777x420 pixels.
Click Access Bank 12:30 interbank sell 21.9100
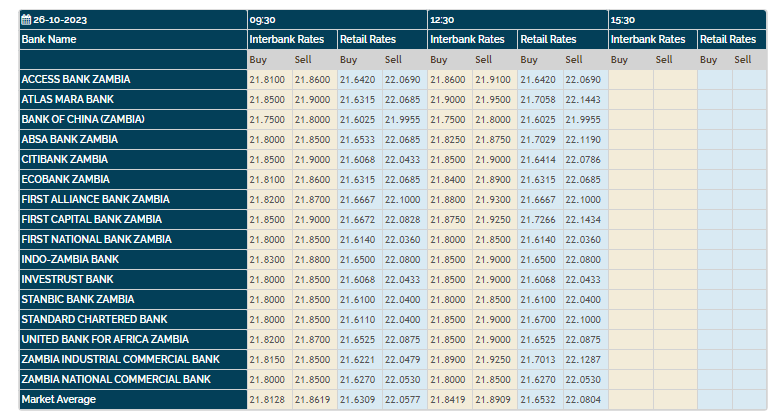493,80
